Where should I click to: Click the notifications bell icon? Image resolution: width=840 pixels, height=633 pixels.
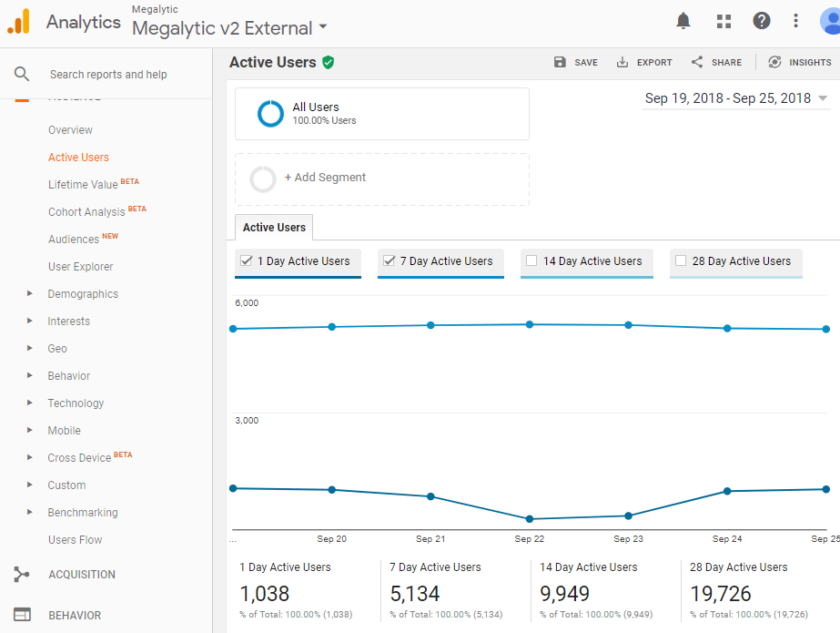coord(683,21)
